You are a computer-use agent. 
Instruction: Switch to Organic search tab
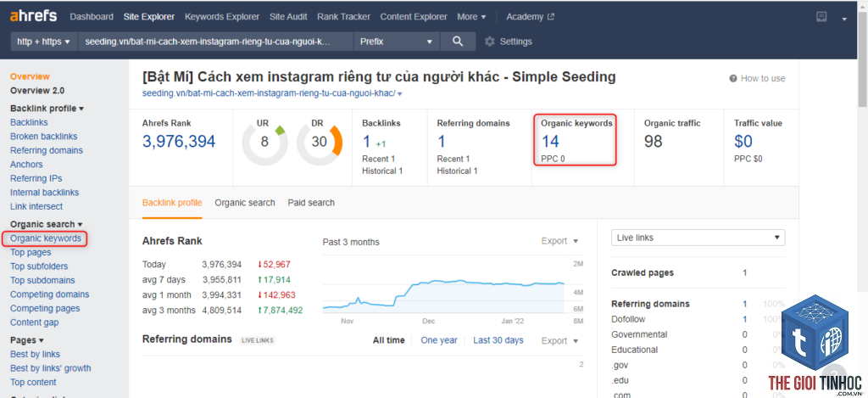[x=245, y=203]
